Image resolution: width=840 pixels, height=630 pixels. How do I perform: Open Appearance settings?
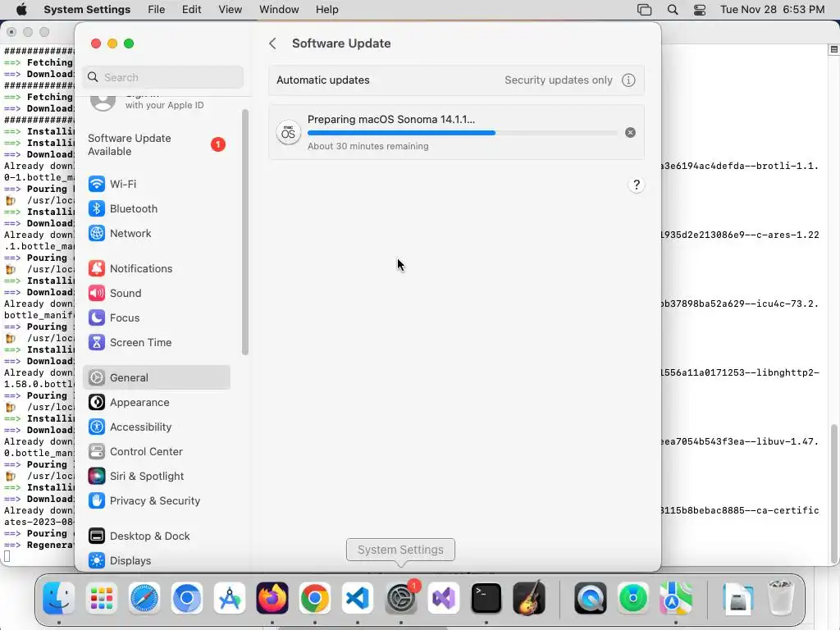(x=157, y=402)
